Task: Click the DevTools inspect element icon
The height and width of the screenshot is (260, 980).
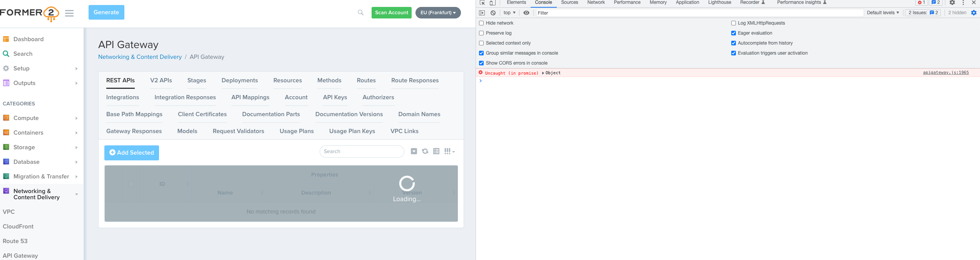Action: (x=482, y=3)
